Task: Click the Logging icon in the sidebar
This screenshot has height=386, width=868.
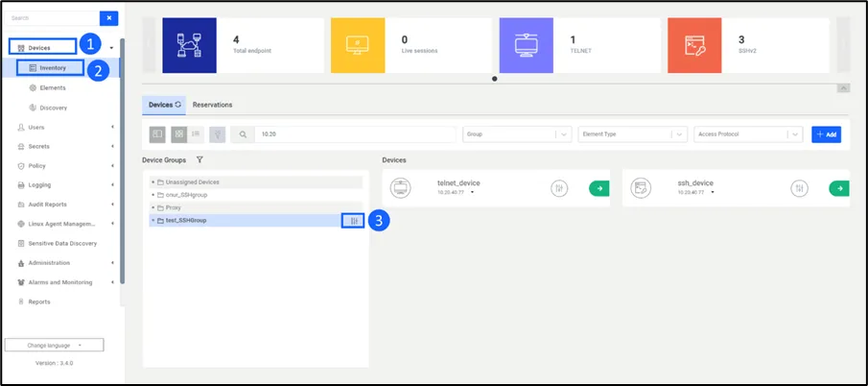Action: (21, 185)
